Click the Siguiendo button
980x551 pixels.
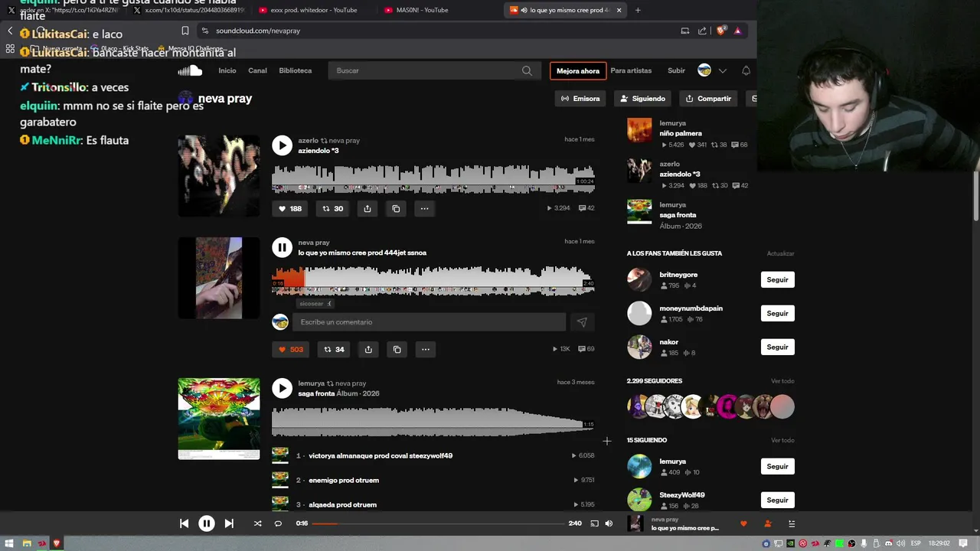pos(643,99)
